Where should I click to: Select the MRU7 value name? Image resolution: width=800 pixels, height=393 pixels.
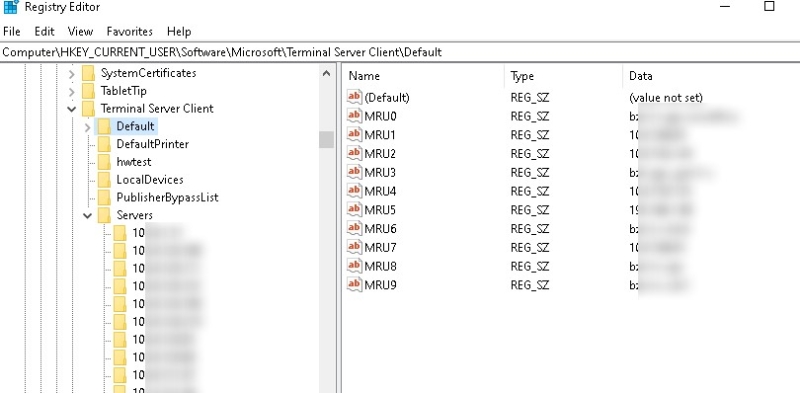(x=381, y=248)
